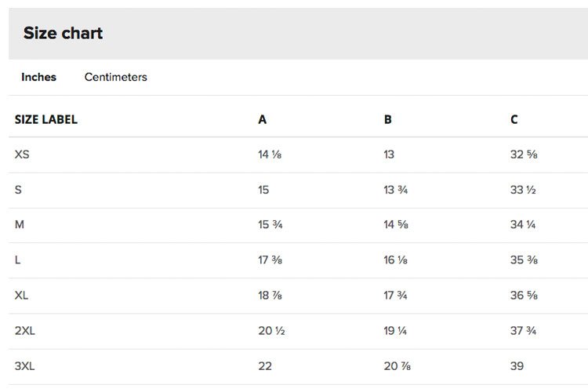
Task: Select the XL size row label
Action: (x=21, y=296)
